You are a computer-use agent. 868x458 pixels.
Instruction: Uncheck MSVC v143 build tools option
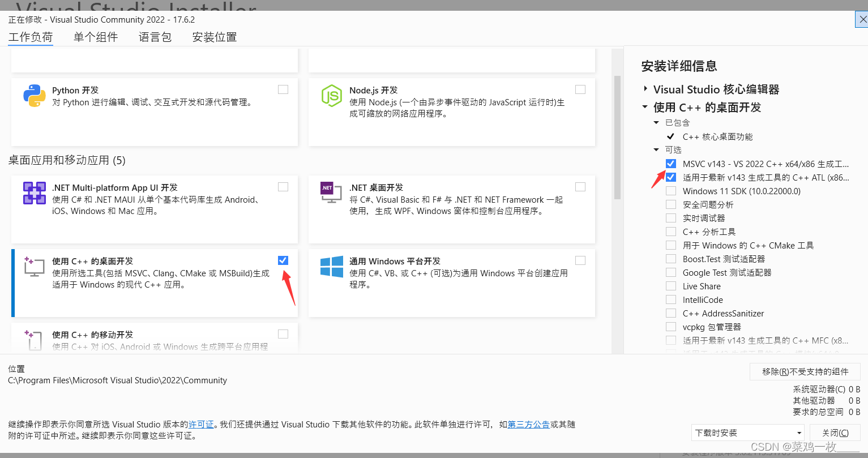(x=671, y=164)
